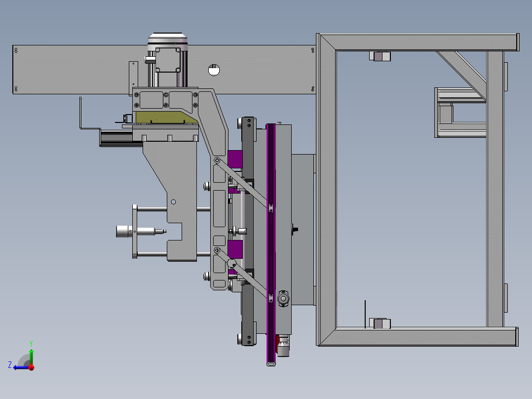
Task: Select the upper link arm pivot pin
Action: tap(217, 160)
